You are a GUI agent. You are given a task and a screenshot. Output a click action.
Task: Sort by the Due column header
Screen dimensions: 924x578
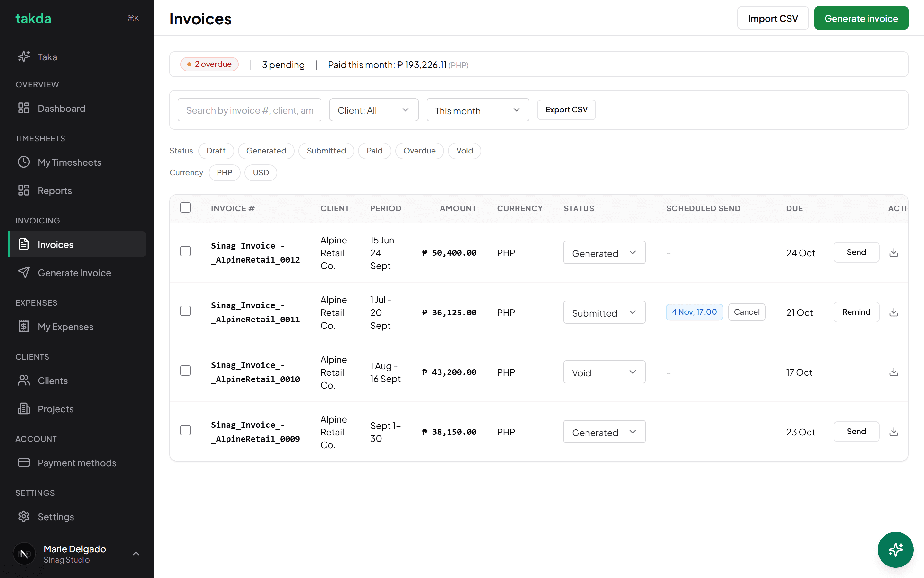click(x=794, y=208)
